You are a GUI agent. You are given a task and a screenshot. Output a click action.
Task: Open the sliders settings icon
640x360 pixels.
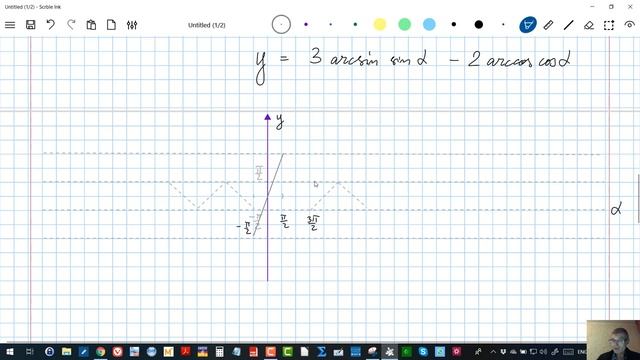(132, 25)
